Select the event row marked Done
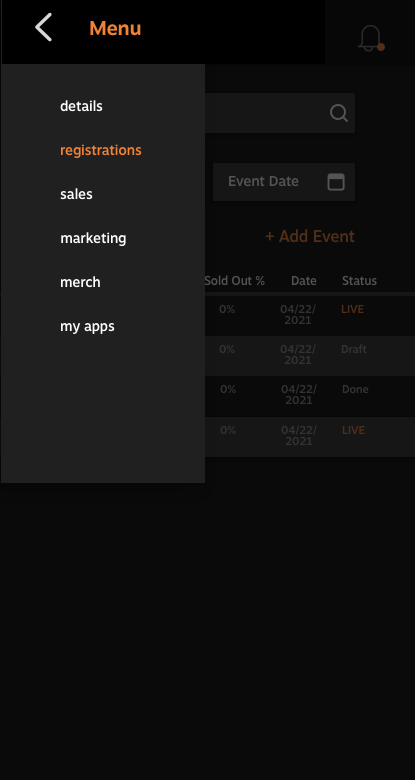This screenshot has height=780, width=415. [x=310, y=395]
